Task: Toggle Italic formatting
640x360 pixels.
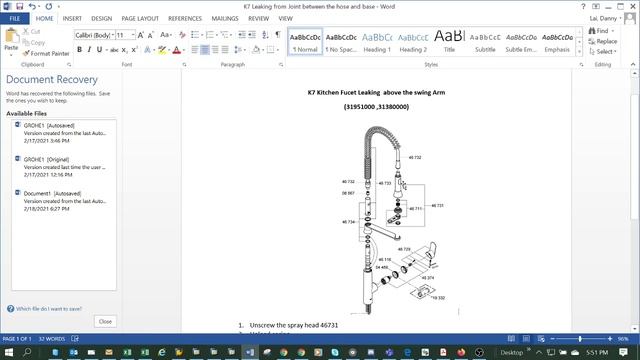Action: coord(89,50)
